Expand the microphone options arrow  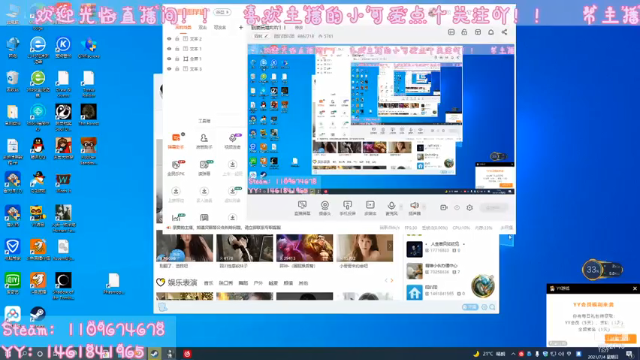[401, 207]
